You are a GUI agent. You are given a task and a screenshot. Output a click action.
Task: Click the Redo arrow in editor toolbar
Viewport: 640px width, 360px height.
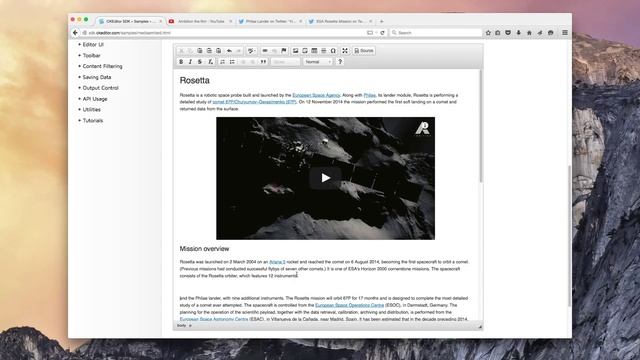[239, 51]
